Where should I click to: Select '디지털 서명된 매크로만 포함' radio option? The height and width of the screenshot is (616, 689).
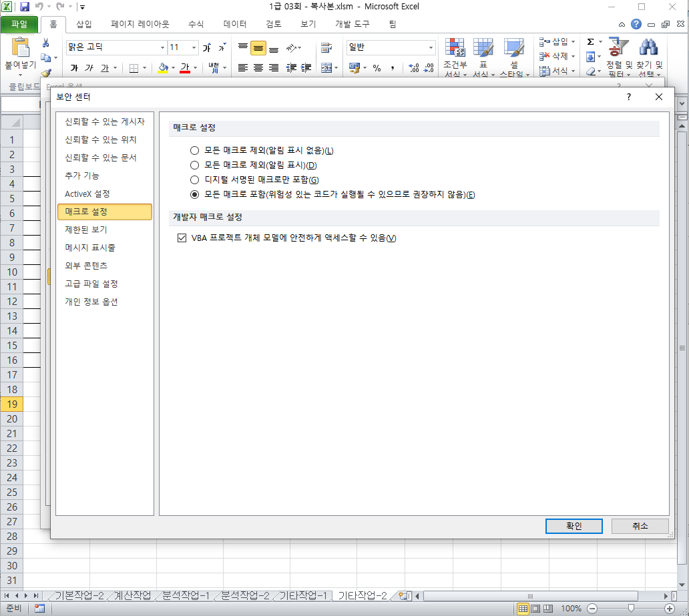(194, 180)
